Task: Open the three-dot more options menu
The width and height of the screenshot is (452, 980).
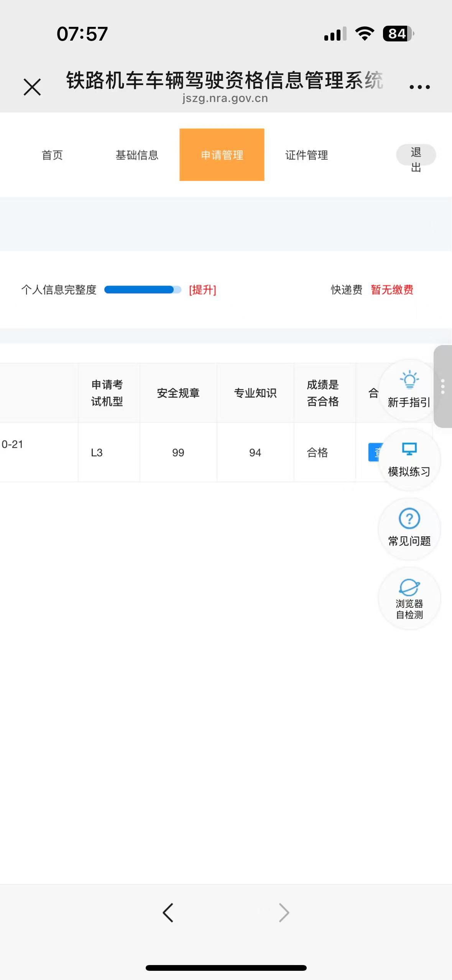Action: 419,87
